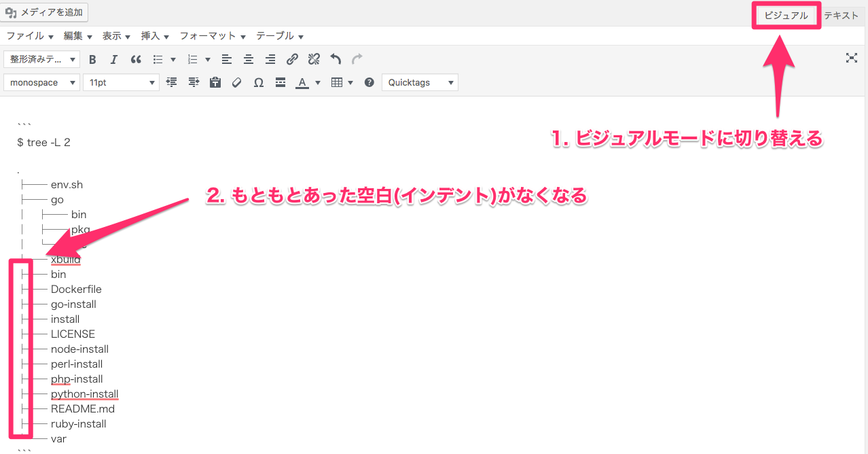This screenshot has width=868, height=454.
Task: Switch to the テキスト tab
Action: [x=841, y=15]
